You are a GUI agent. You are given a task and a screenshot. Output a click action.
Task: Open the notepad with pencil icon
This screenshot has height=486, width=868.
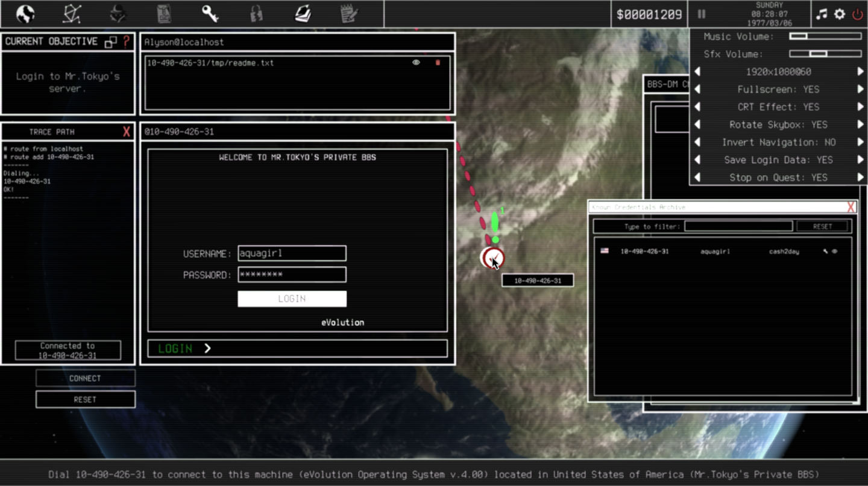[349, 13]
